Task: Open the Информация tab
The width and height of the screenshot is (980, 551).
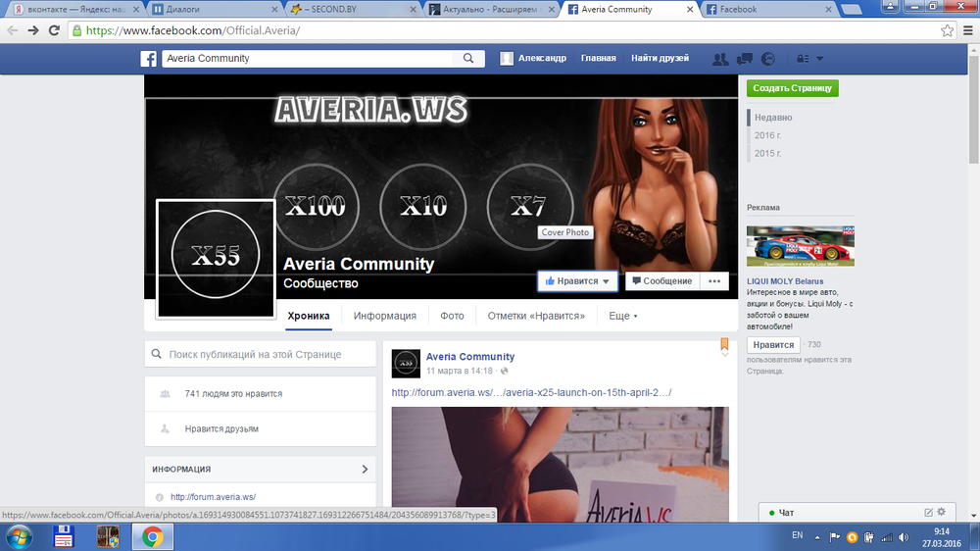Action: point(385,316)
